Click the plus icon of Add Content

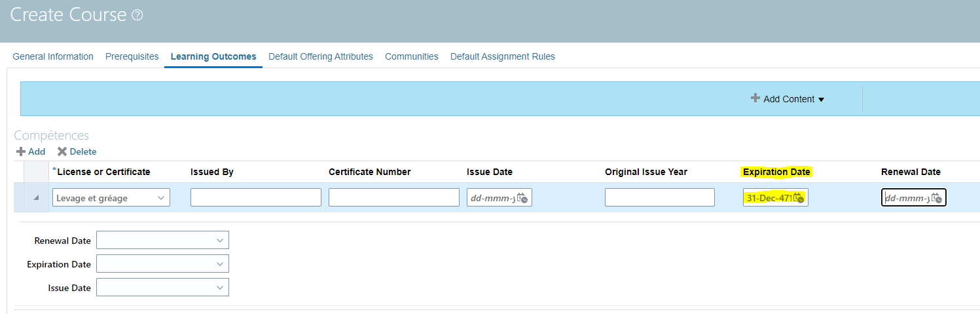pos(755,98)
